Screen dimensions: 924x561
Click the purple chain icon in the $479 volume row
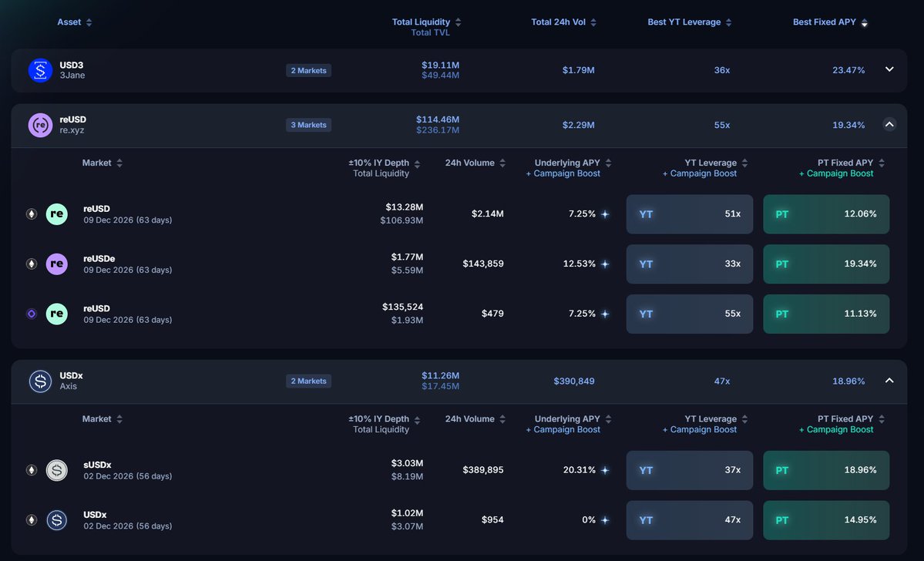click(32, 314)
